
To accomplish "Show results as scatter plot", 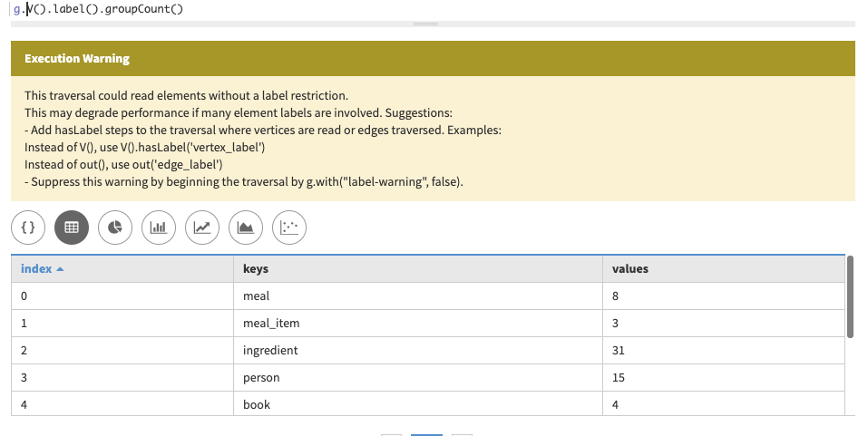I will coord(289,228).
